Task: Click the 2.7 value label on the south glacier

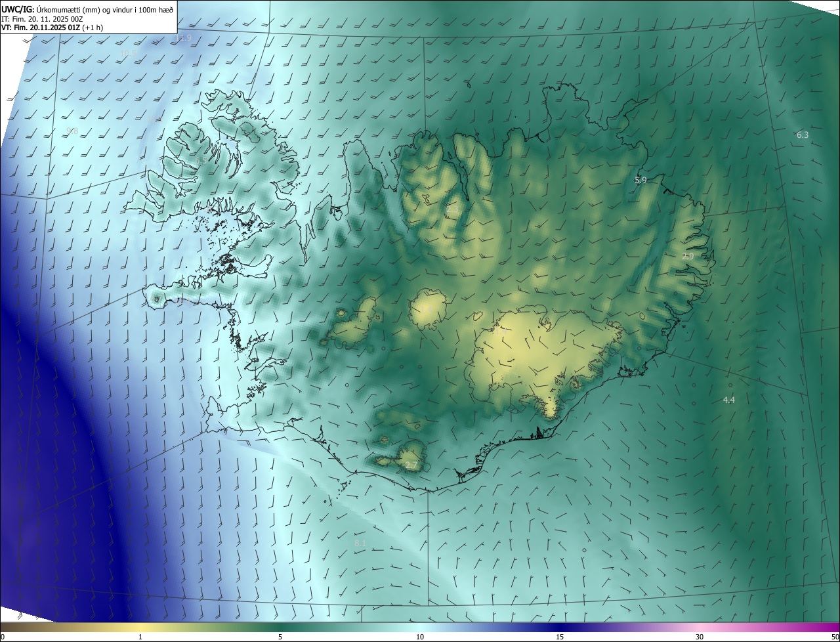Action: point(411,465)
